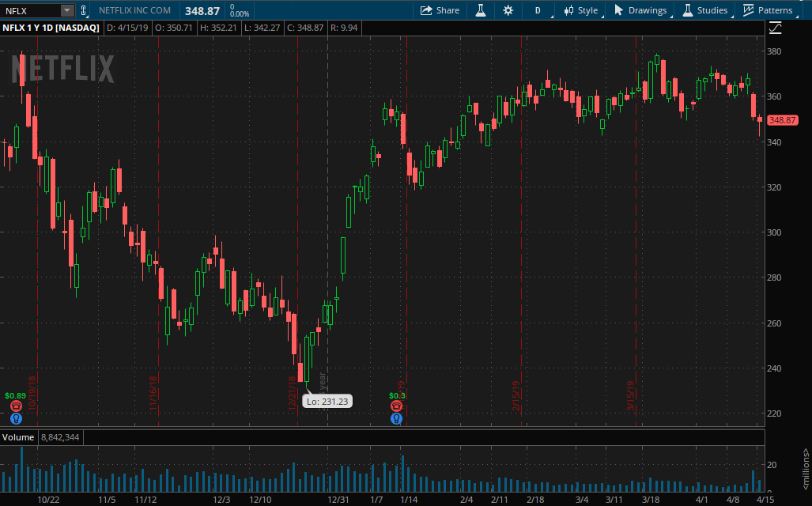This screenshot has height=506, width=812.
Task: Click the Lo: 231.23 price bubble
Action: (x=327, y=402)
